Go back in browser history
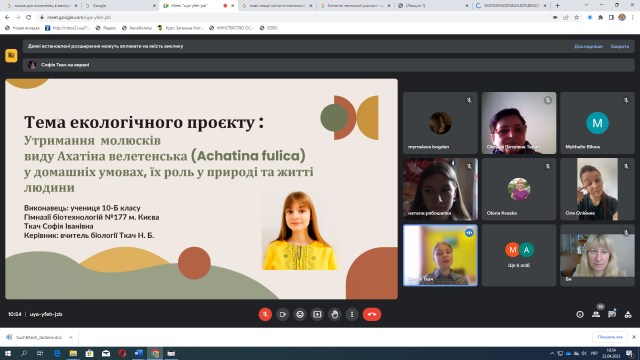Viewport: 640px width, 360px height. [x=7, y=17]
